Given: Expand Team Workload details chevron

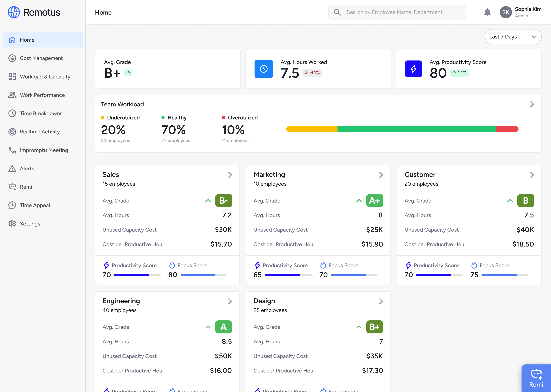Looking at the screenshot, I should click(532, 104).
